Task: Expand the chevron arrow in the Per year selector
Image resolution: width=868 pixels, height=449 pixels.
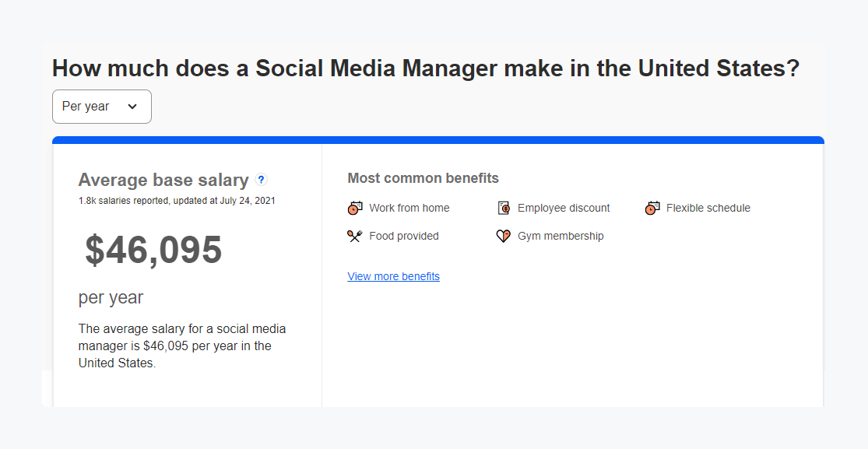Action: 132,107
